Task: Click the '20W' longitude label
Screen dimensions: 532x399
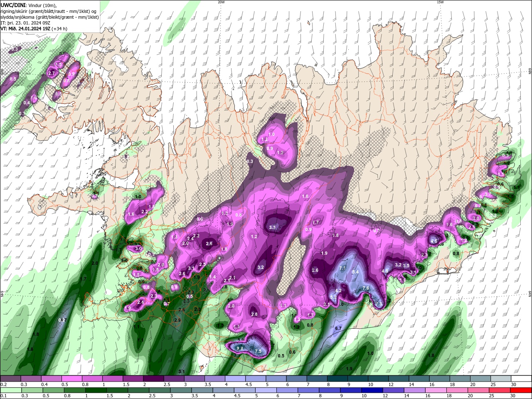Action: pyautogui.click(x=221, y=2)
